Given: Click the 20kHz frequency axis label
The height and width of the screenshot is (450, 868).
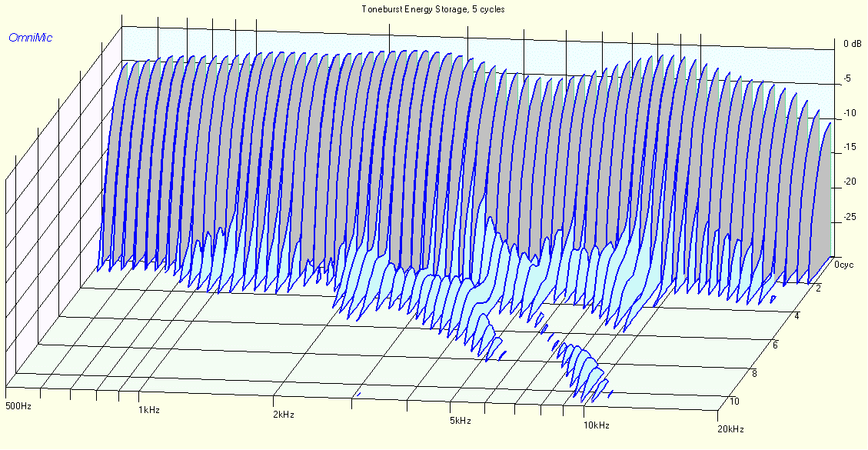Looking at the screenshot, I should click(x=730, y=429).
